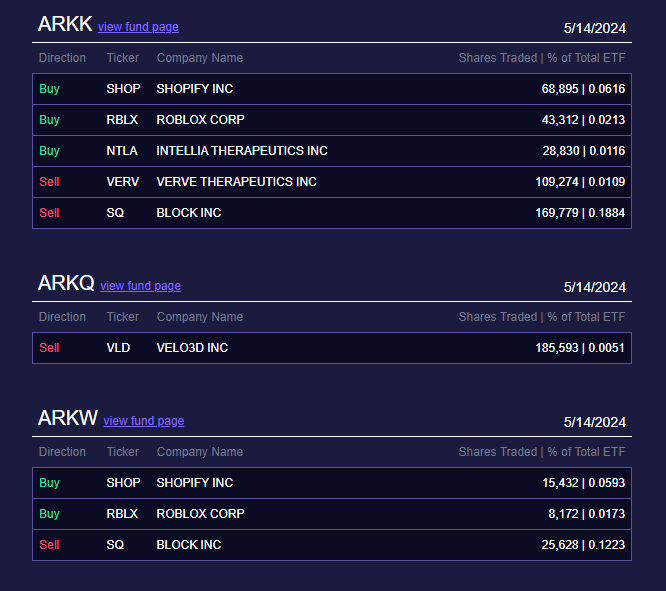
Task: Open the ARKW view fund page link
Action: click(x=144, y=421)
